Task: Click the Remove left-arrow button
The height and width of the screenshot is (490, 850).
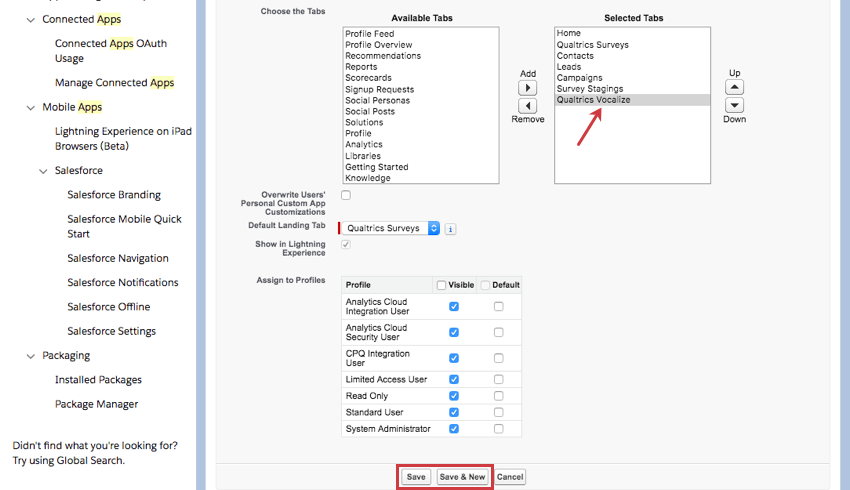Action: click(527, 106)
